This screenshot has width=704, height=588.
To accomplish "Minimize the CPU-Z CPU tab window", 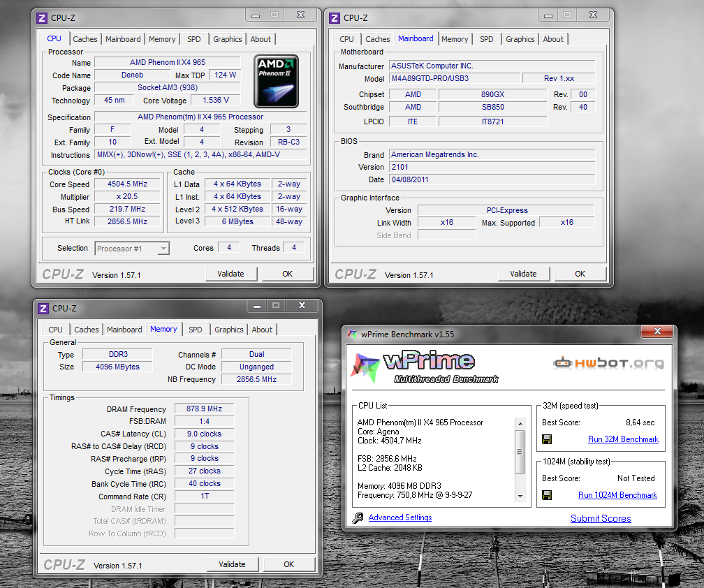I will [256, 15].
